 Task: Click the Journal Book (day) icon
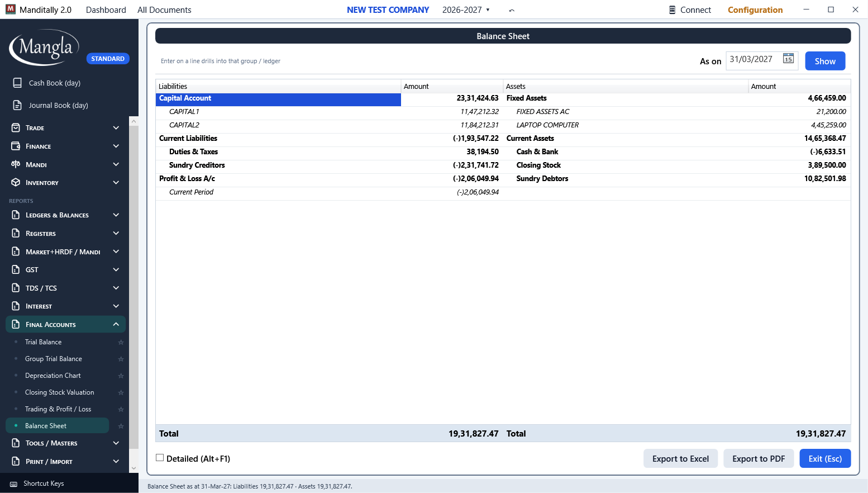coord(17,105)
